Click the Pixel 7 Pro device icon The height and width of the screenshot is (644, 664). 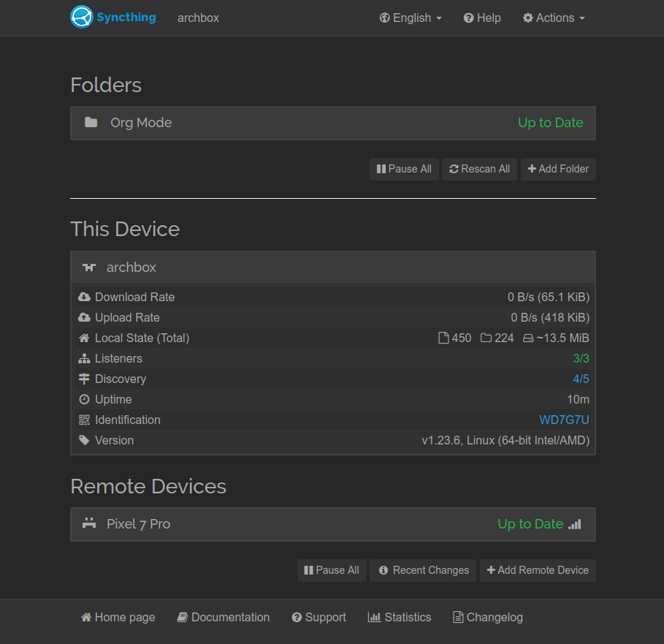click(x=89, y=523)
